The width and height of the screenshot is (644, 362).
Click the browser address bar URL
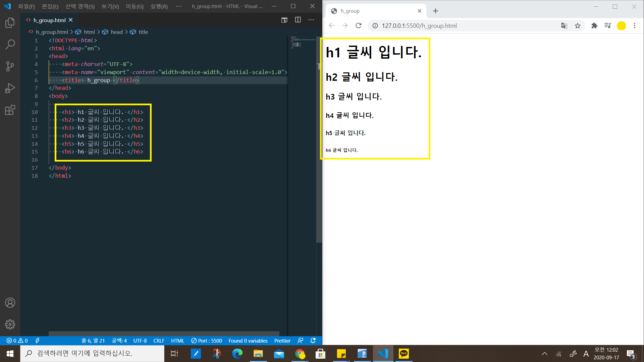click(419, 26)
